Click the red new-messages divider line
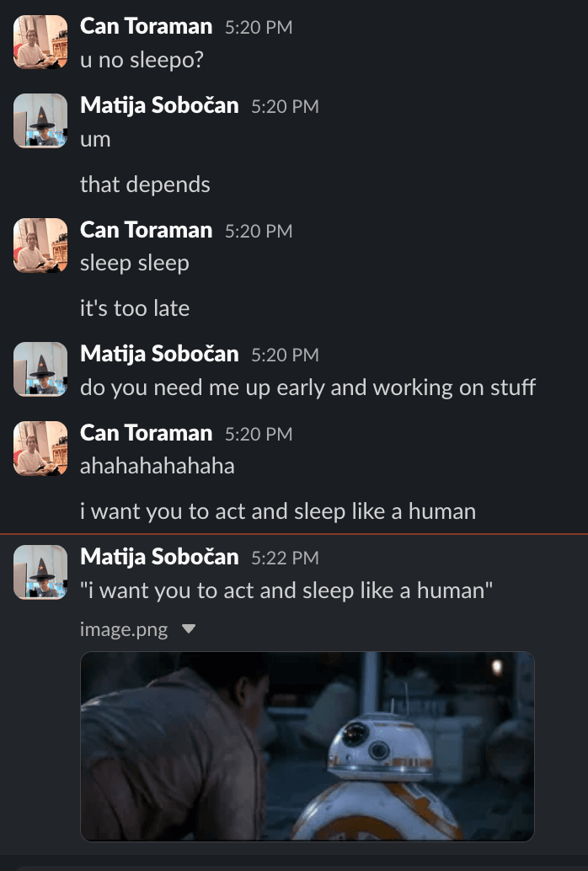Image resolution: width=588 pixels, height=871 pixels. (x=294, y=534)
